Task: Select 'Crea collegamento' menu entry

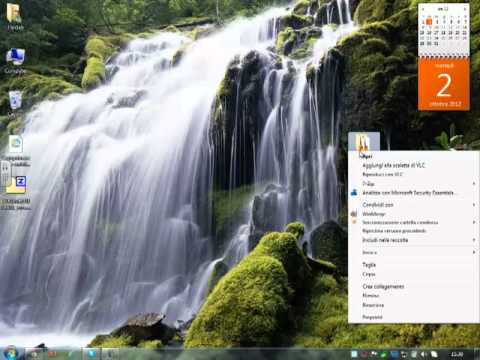Action: tap(383, 286)
